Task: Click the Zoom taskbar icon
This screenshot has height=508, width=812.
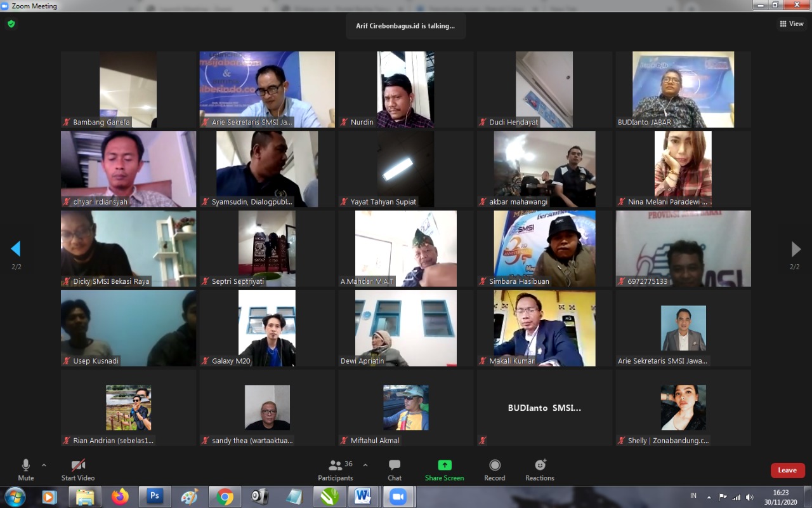Action: [x=398, y=497]
